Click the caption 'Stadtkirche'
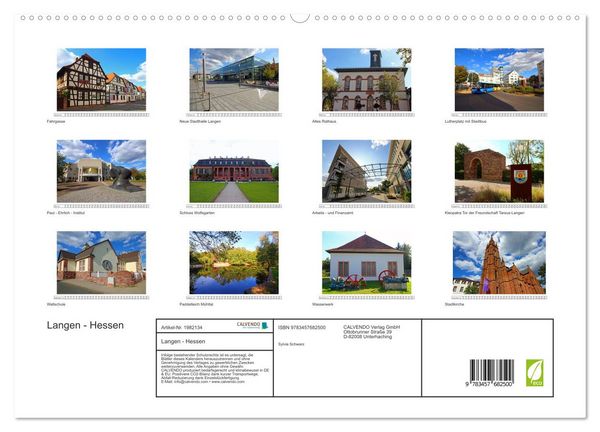The width and height of the screenshot is (600, 432). pyautogui.click(x=454, y=304)
